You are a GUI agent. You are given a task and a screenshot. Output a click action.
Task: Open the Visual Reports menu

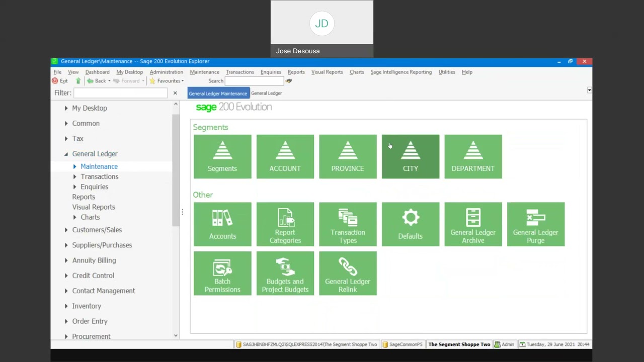[327, 72]
